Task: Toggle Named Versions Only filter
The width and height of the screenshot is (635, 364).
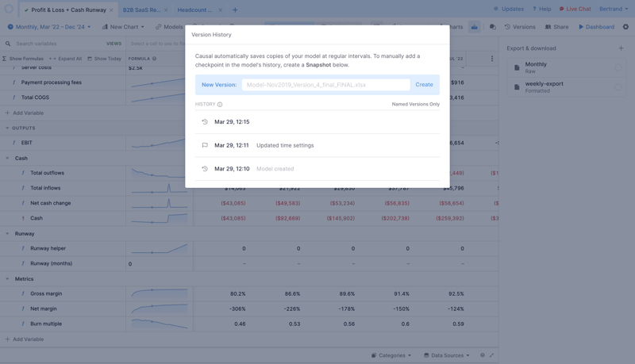Action: tap(415, 105)
